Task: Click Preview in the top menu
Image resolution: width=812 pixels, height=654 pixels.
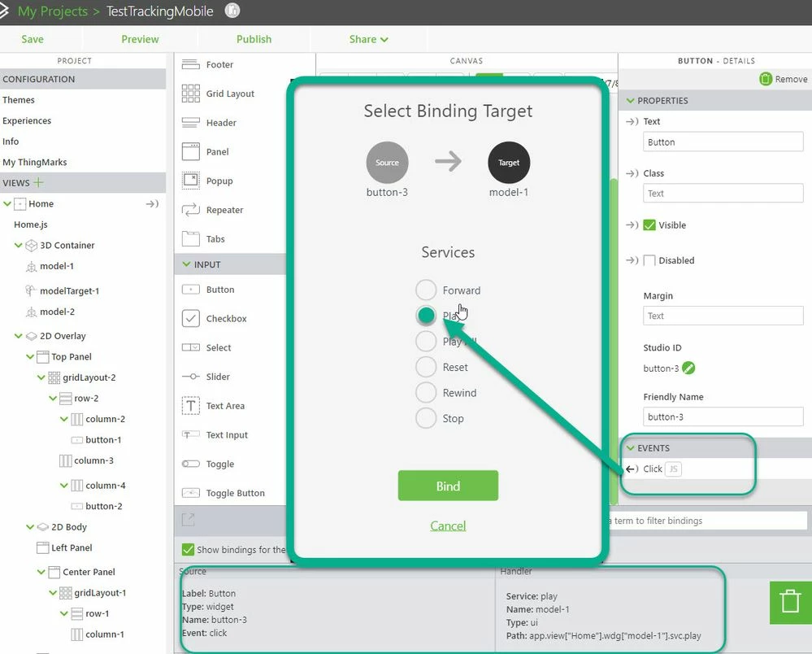Action: tap(140, 39)
